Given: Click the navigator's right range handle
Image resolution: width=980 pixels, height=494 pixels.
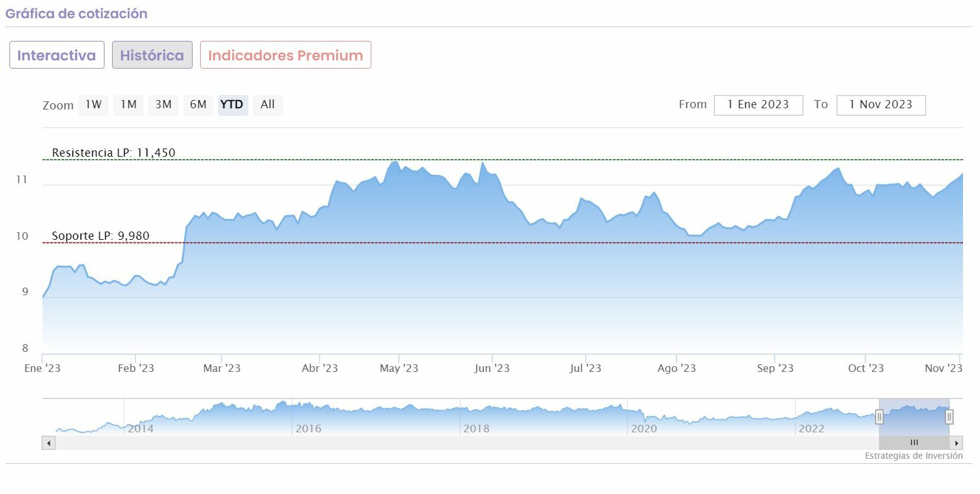Looking at the screenshot, I should click(x=949, y=417).
